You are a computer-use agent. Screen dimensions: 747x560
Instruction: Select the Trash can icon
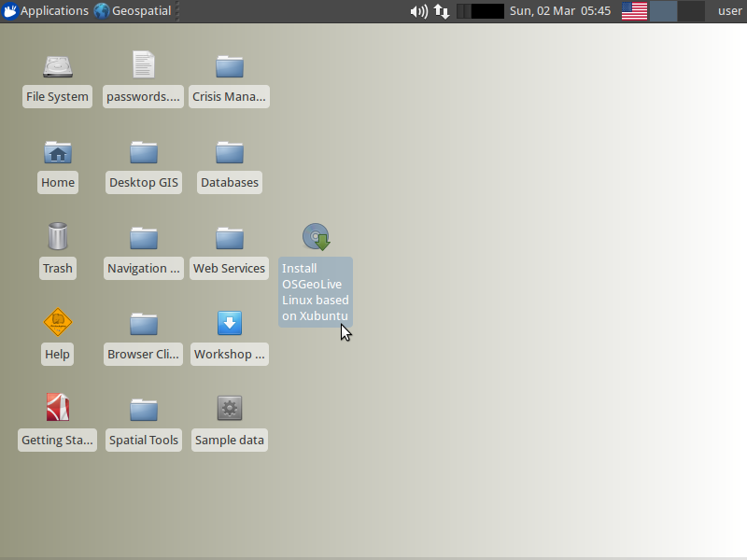[x=58, y=236]
